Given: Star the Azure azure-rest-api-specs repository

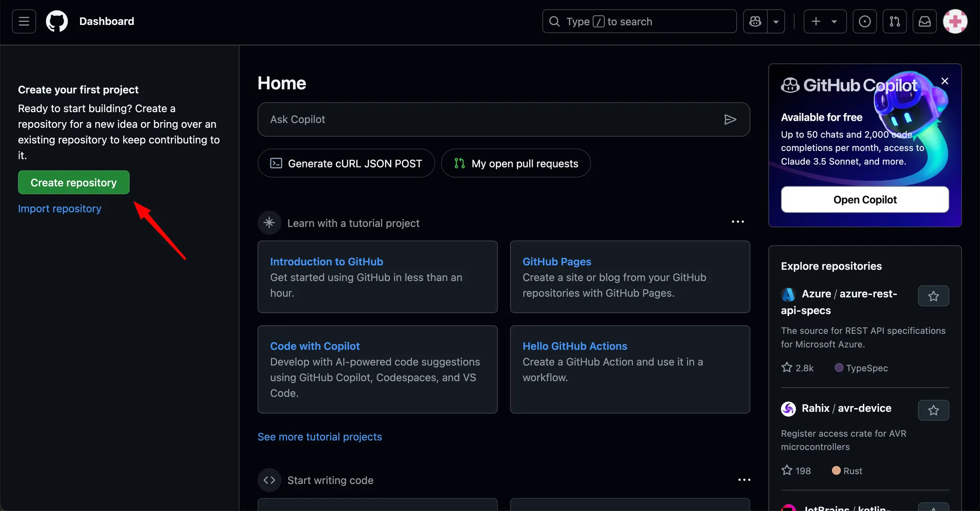Looking at the screenshot, I should pos(933,296).
